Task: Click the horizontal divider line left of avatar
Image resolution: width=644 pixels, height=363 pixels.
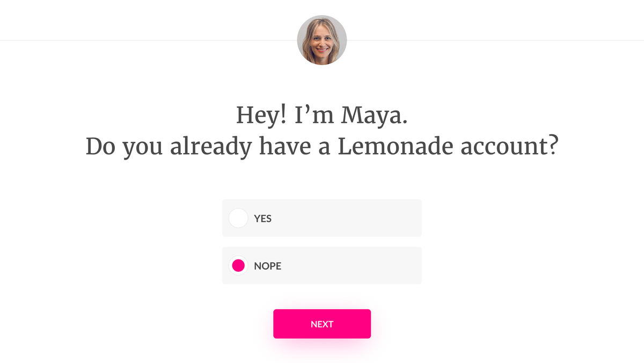Action: click(x=145, y=40)
